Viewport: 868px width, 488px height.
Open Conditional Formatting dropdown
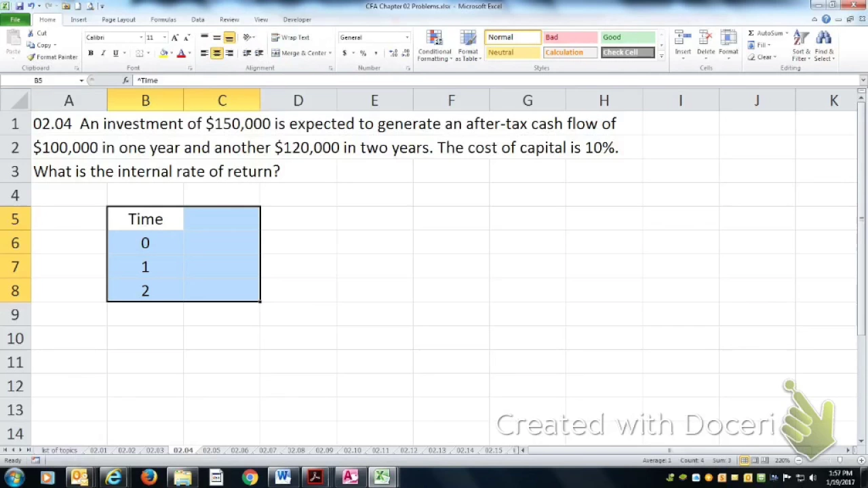[x=435, y=45]
